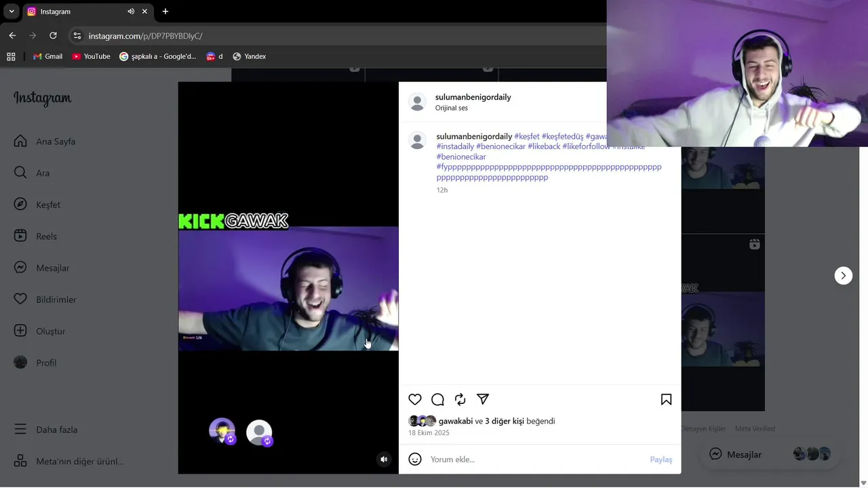Click the address bar URL
The width and height of the screenshot is (868, 488).
[x=145, y=36]
